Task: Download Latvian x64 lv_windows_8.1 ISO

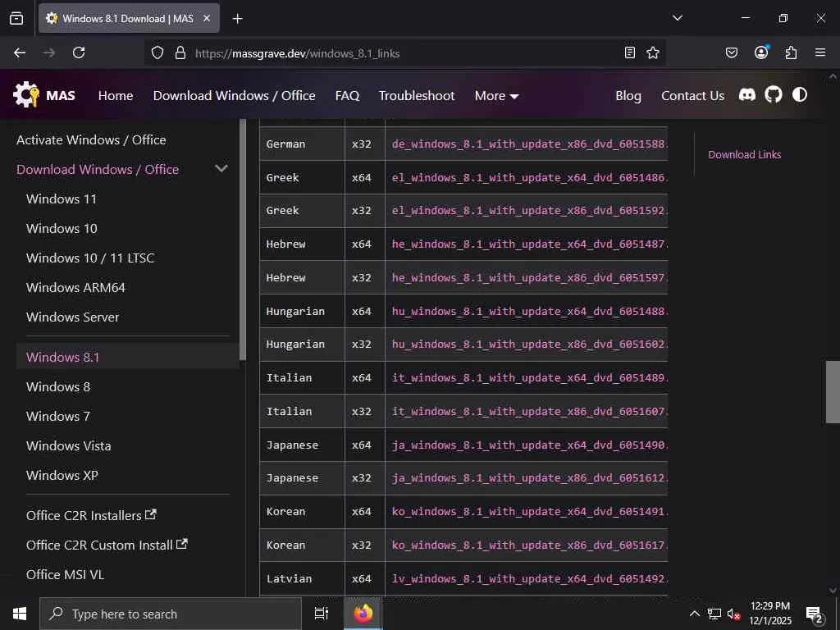Action: (x=529, y=578)
